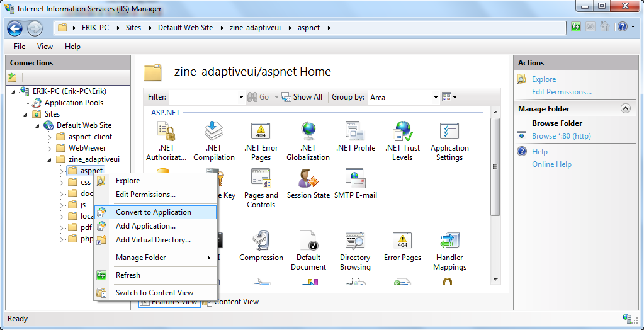The image size is (644, 330).
Task: Open Manage Folder submenu
Action: coord(155,258)
